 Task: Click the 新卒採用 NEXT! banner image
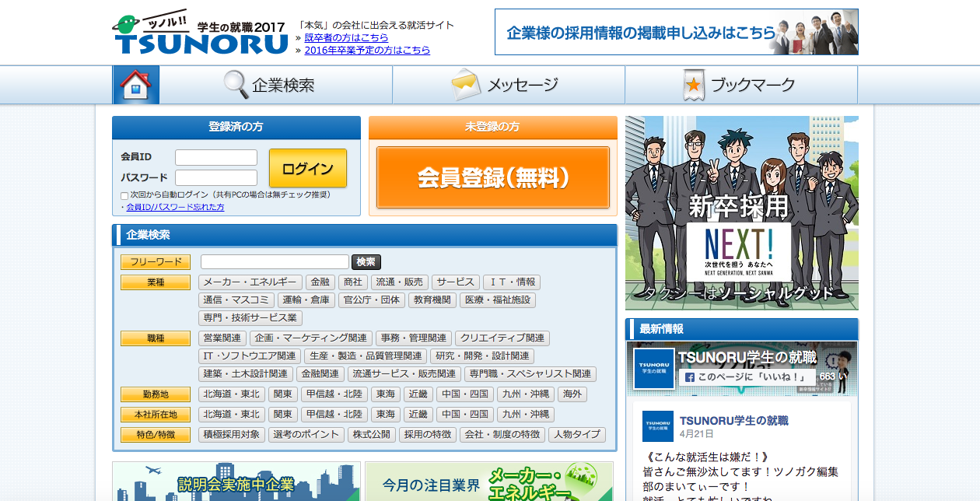click(742, 213)
